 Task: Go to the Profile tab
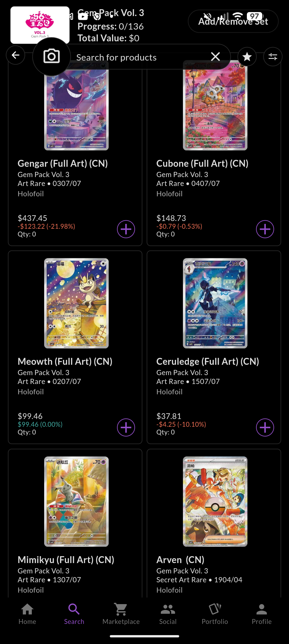tap(261, 614)
